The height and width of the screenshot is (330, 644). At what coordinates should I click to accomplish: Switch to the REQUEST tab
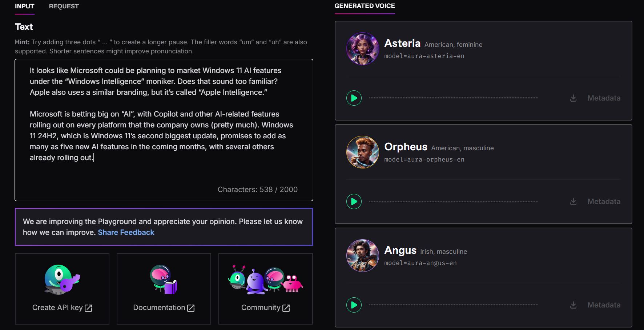[x=64, y=7]
